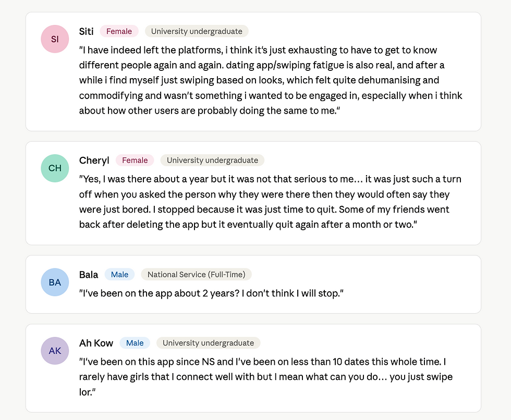Image resolution: width=511 pixels, height=420 pixels.
Task: Click Cheryl's University undergraduate badge
Action: (212, 160)
